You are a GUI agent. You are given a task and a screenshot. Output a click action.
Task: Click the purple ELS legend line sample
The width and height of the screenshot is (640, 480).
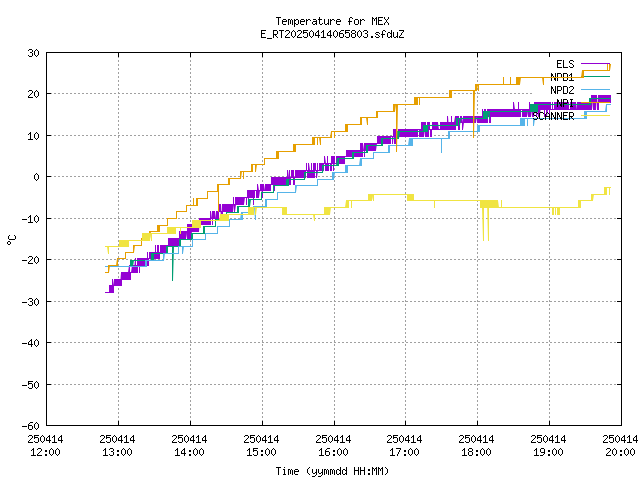point(594,64)
